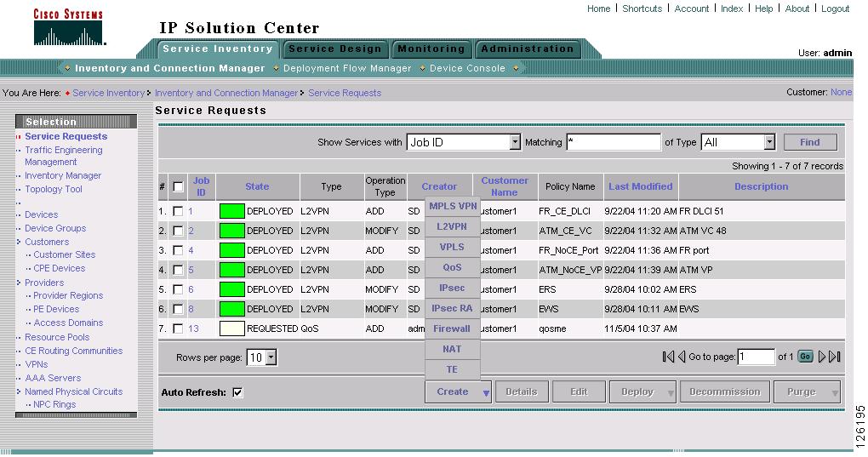The image size is (868, 457).
Task: Choose MPLS VPN from Create menu
Action: pos(453,206)
